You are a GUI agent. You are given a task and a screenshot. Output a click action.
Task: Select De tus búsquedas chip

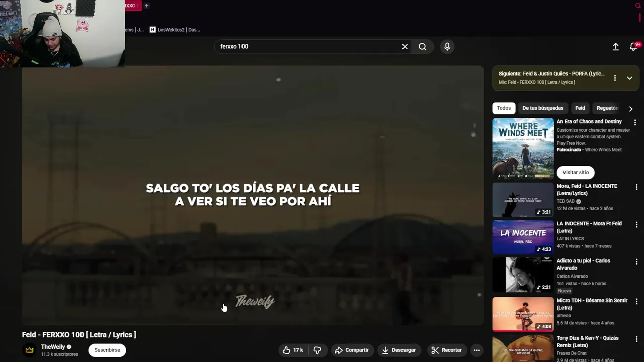point(543,108)
